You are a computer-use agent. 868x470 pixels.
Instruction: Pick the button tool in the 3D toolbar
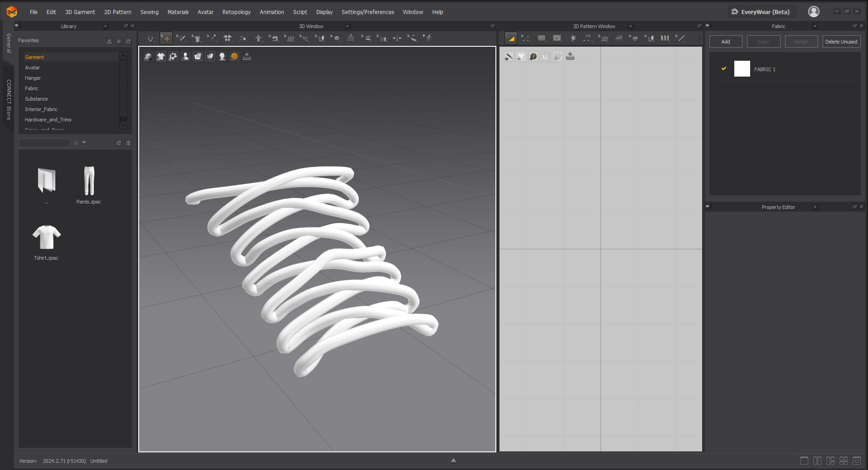pyautogui.click(x=335, y=39)
